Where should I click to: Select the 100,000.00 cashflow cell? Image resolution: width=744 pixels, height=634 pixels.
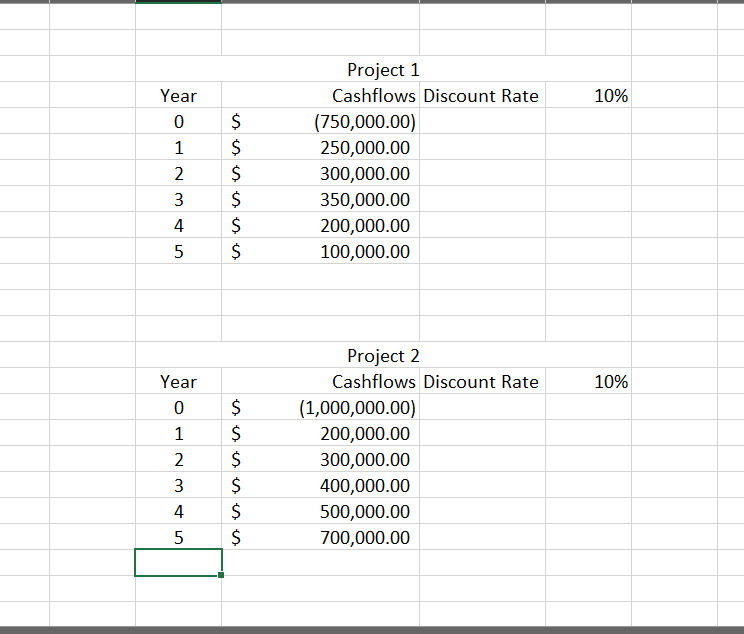coord(320,251)
